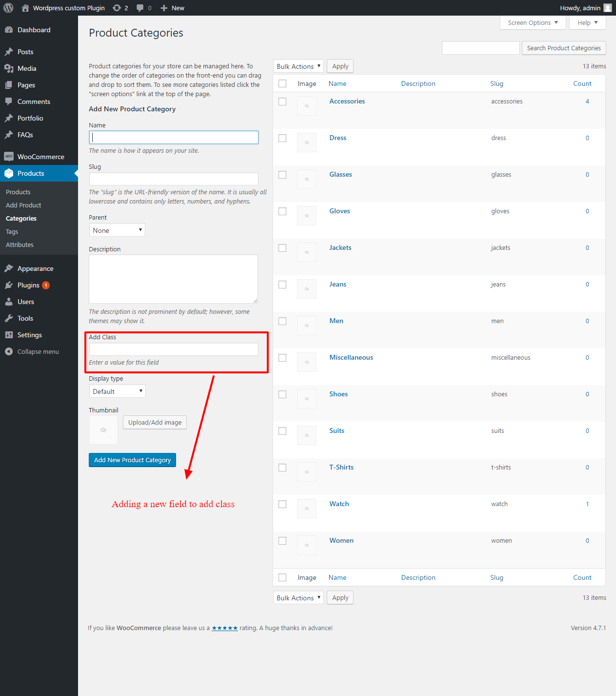This screenshot has height=696, width=616.
Task: Click the Appearance brush icon
Action: pyautogui.click(x=9, y=268)
